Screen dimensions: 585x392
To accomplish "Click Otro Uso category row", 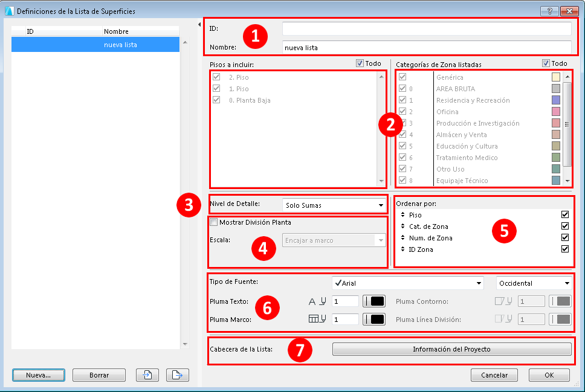I will (479, 169).
